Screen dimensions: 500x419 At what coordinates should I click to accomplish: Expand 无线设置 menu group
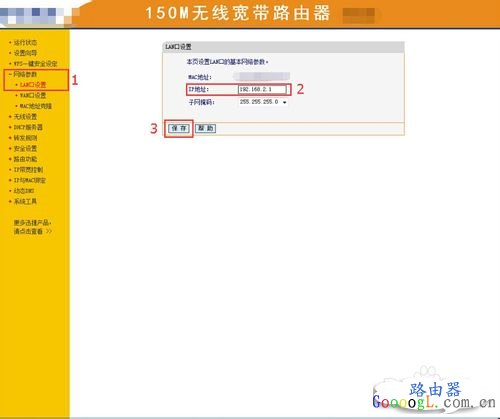coord(25,117)
